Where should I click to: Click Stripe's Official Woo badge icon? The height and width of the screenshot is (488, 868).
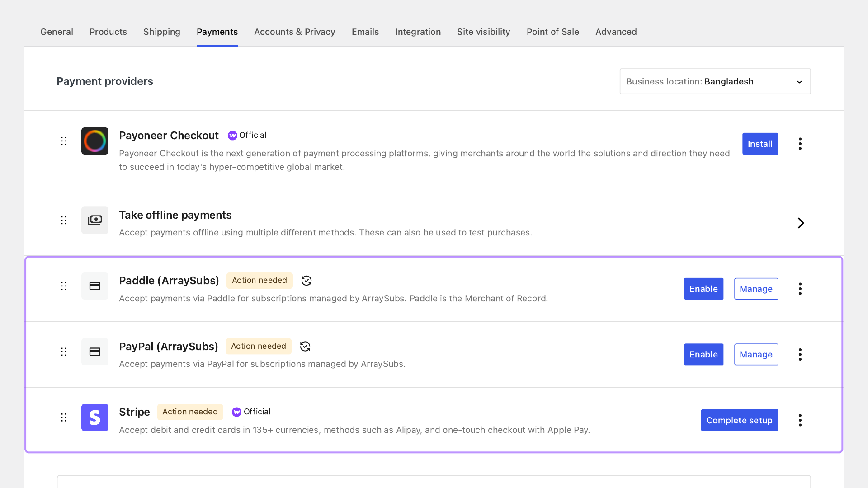[x=236, y=412]
